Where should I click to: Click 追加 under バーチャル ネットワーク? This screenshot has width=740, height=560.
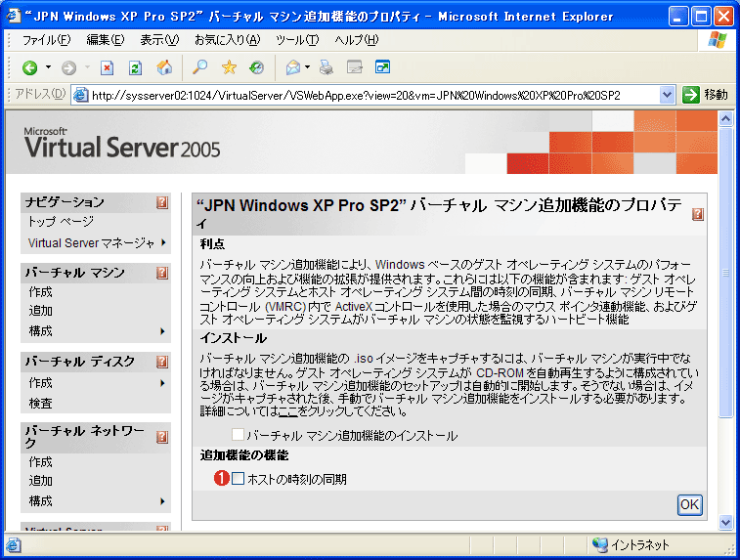pos(41,481)
